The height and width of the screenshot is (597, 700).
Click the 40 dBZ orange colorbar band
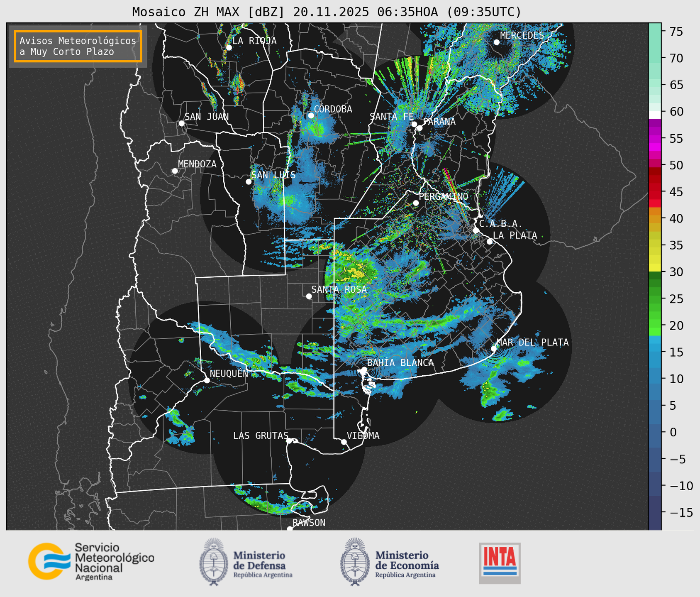tap(655, 219)
